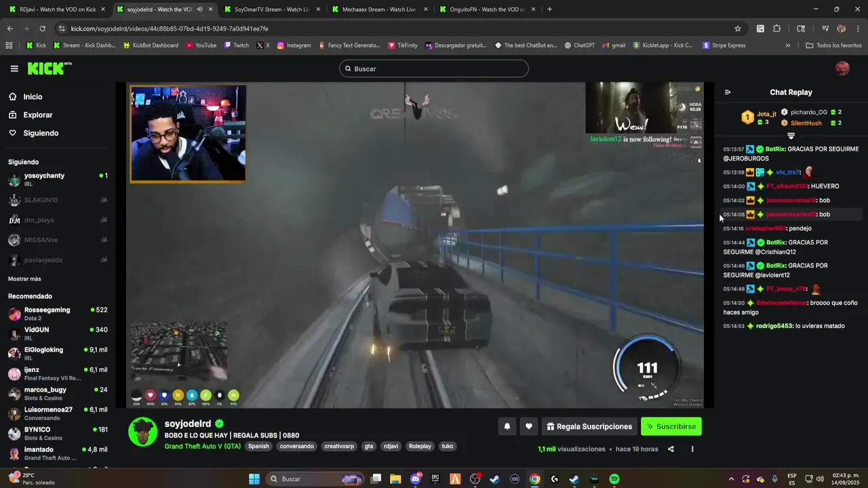Click cristopherRD1 username in chat

[765, 228]
